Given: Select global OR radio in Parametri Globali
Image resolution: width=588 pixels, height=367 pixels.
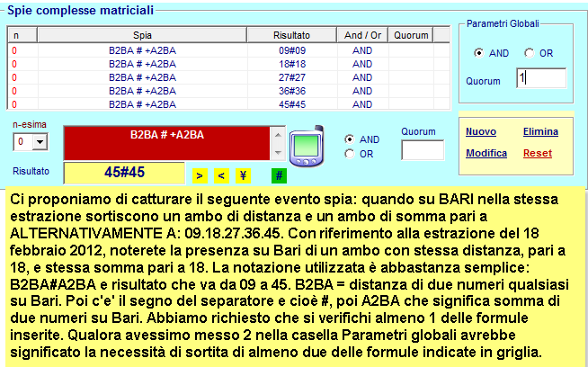Looking at the screenshot, I should click(x=530, y=53).
